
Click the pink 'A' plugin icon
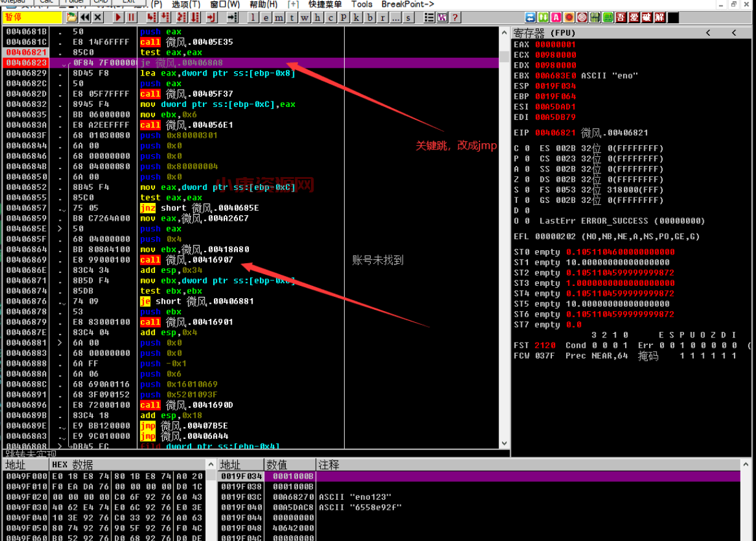click(556, 18)
